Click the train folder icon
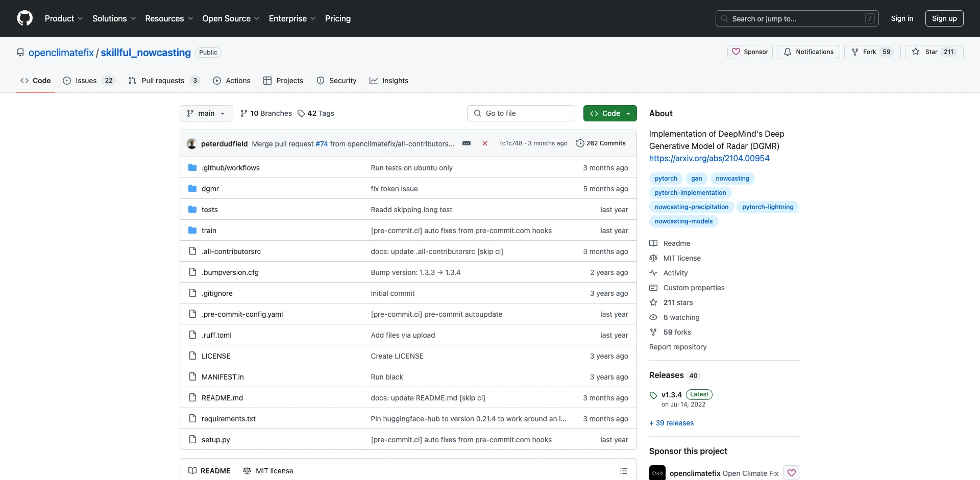Image resolution: width=980 pixels, height=480 pixels. pos(192,230)
